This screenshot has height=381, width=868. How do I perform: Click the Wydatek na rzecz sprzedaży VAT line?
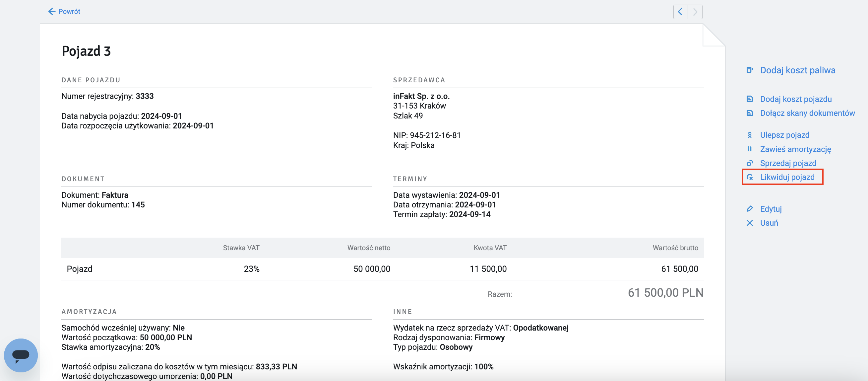coord(481,328)
